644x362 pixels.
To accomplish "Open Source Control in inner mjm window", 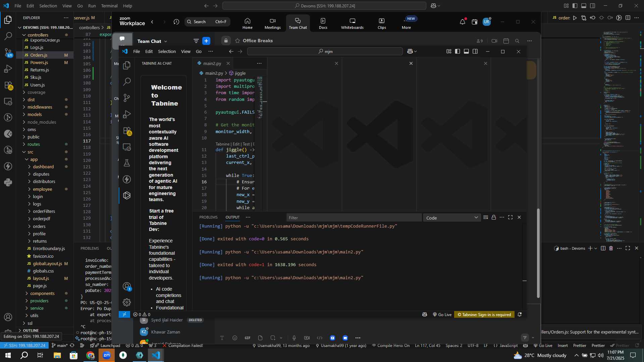I will [x=127, y=98].
